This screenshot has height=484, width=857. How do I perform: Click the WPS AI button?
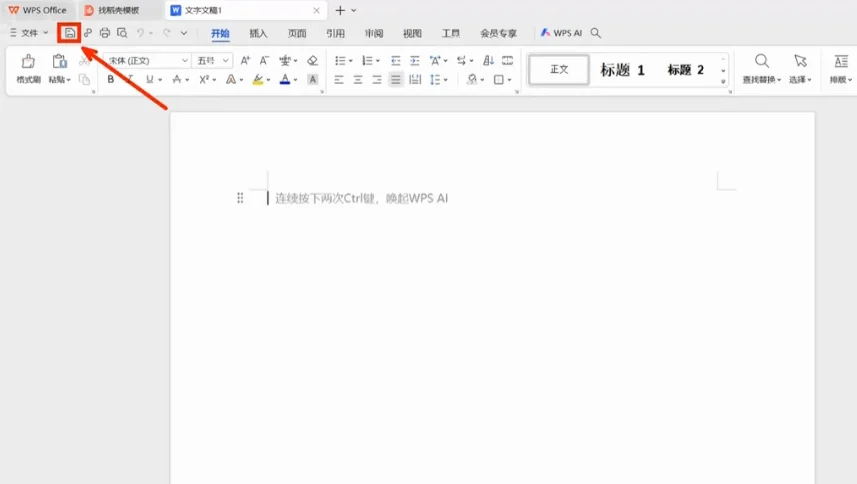(561, 33)
